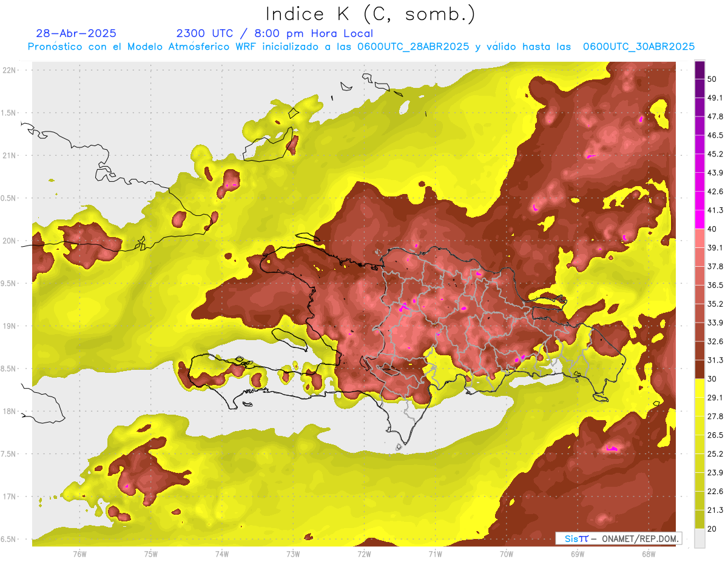Click the "40" legend value
The width and height of the screenshot is (728, 562).
(x=712, y=229)
